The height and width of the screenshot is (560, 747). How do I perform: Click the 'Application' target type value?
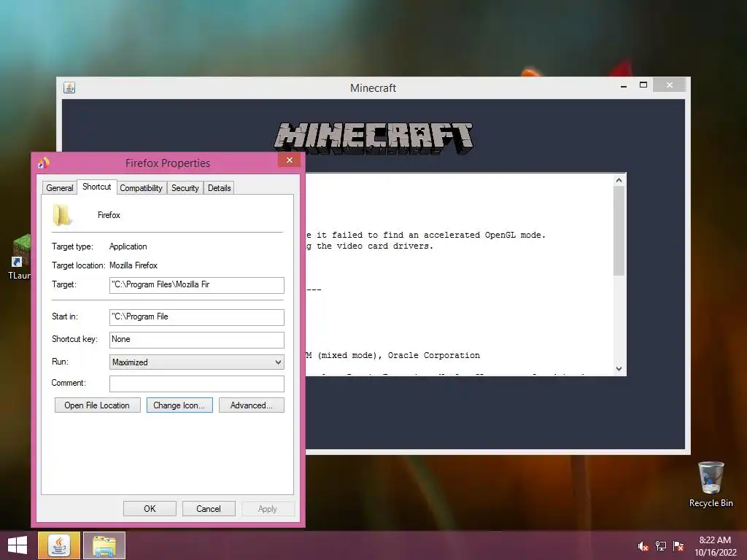(x=128, y=246)
